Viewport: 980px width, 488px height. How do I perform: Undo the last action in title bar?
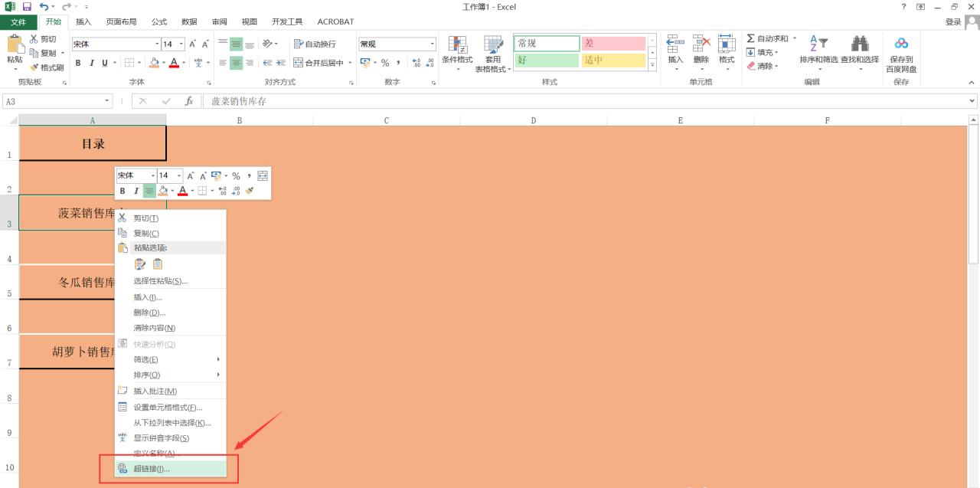[x=44, y=7]
